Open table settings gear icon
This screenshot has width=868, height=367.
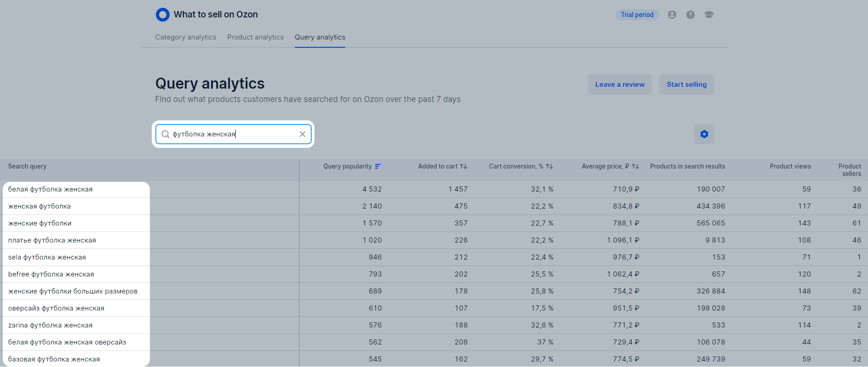[704, 134]
